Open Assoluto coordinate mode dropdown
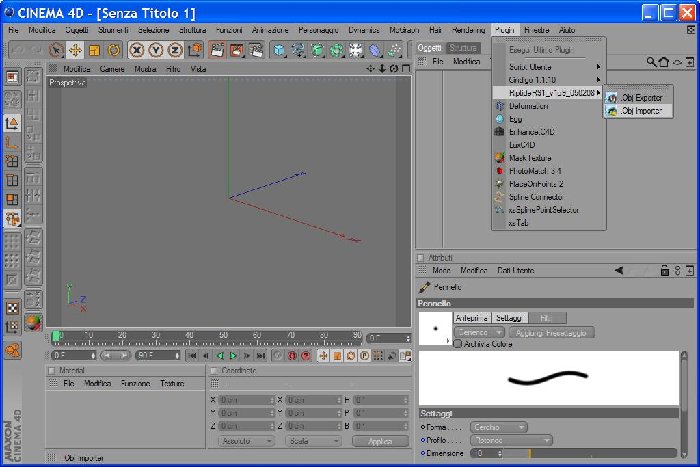This screenshot has height=467, width=700. tap(246, 441)
